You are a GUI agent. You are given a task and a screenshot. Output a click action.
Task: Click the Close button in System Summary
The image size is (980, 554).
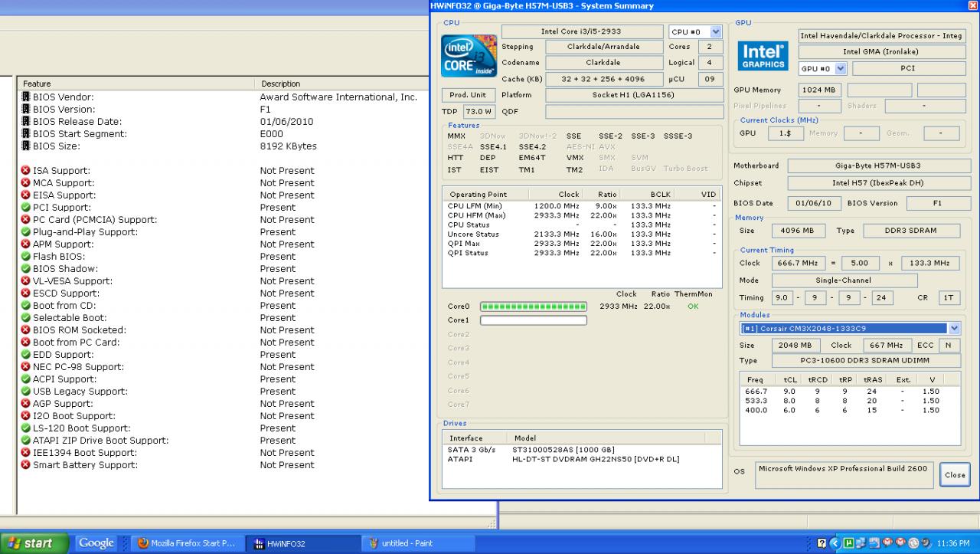(955, 474)
